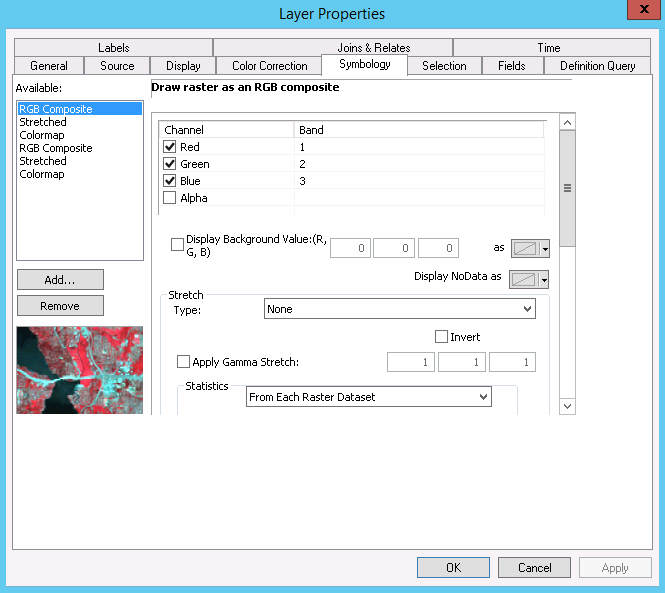Select the first Stretched renderer in list
This screenshot has height=593, width=665.
tap(43, 122)
